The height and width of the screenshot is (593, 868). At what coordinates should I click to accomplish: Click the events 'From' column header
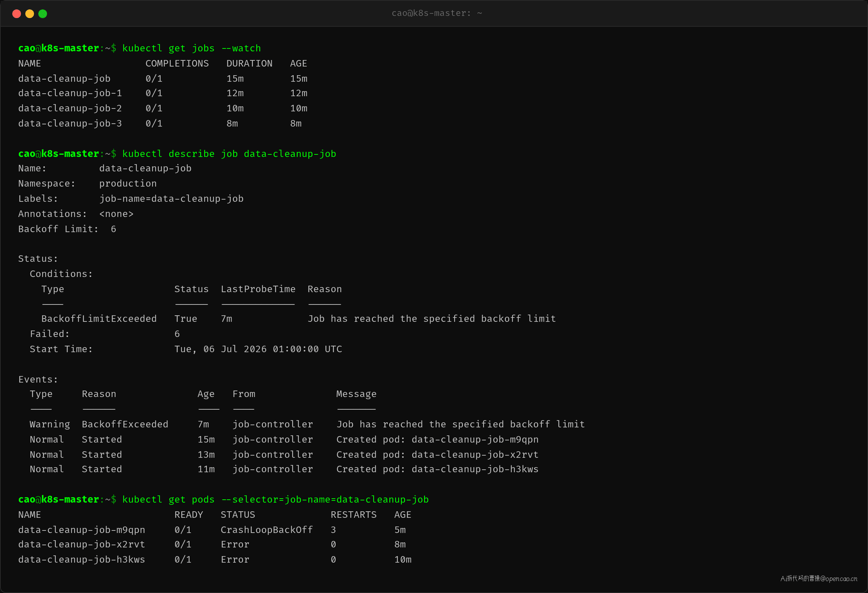point(244,394)
